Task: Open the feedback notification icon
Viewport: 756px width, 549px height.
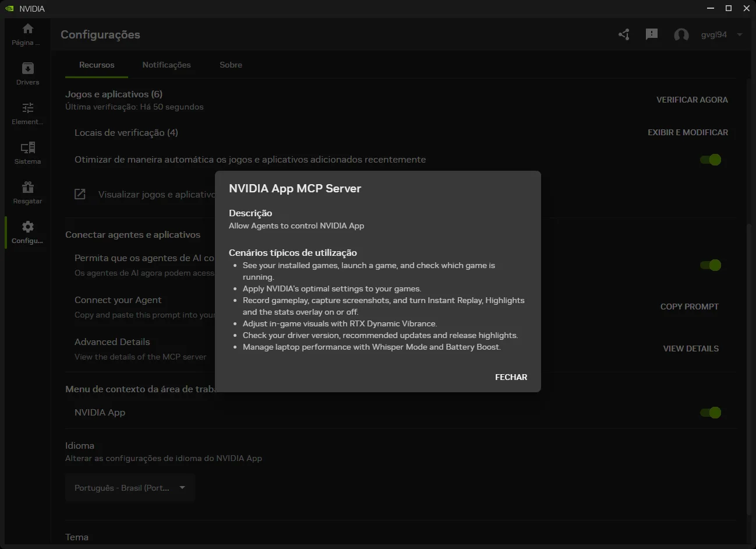Action: point(652,34)
